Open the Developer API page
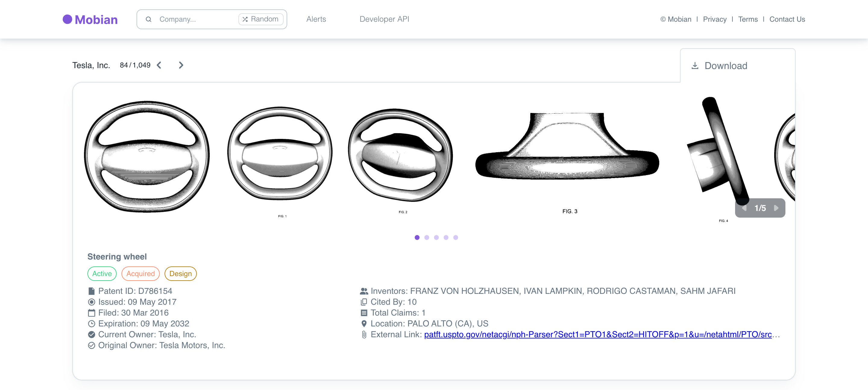868x390 pixels. point(384,19)
